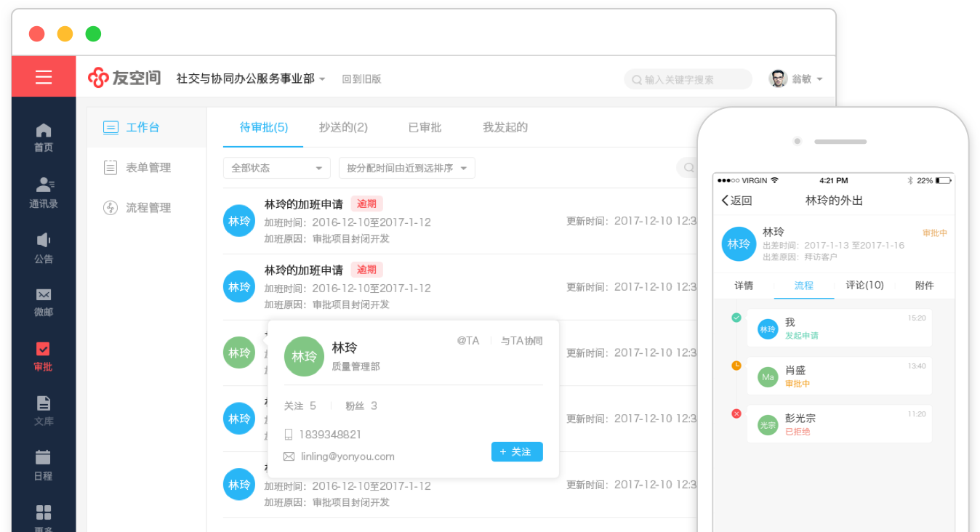Open 表单管理 form management
Viewport: 980px width, 532px height.
[x=137, y=168]
